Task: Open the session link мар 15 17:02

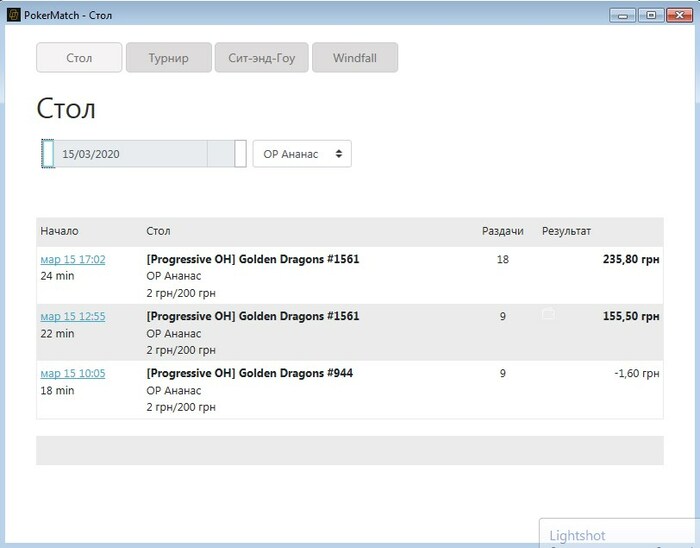Action: tap(73, 259)
